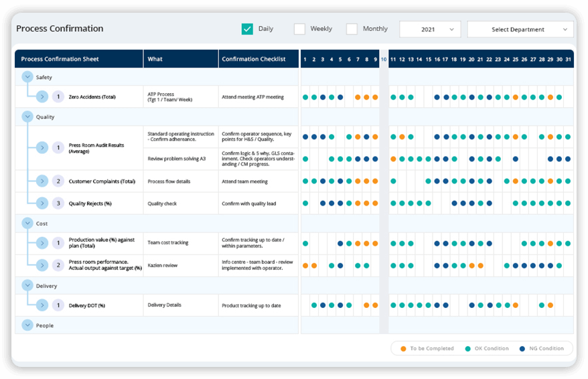Click arrow icon beside Delivery DOT (%)

[x=42, y=305]
